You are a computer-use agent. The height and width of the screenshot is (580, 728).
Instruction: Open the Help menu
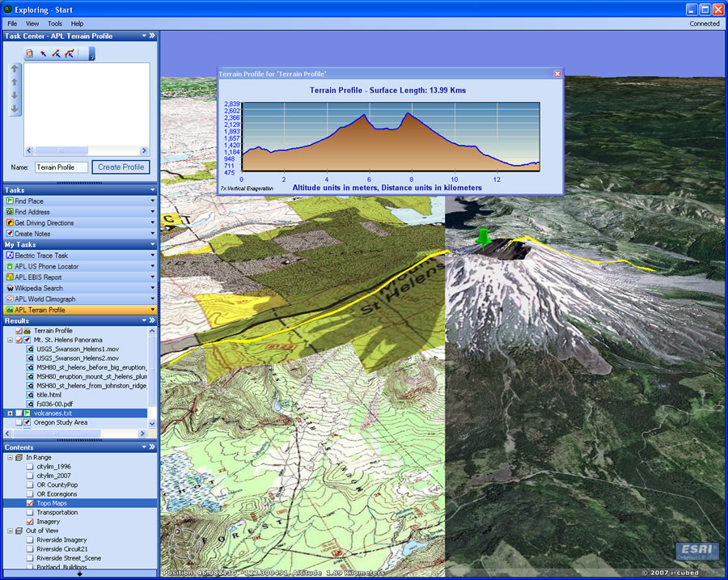(x=77, y=23)
